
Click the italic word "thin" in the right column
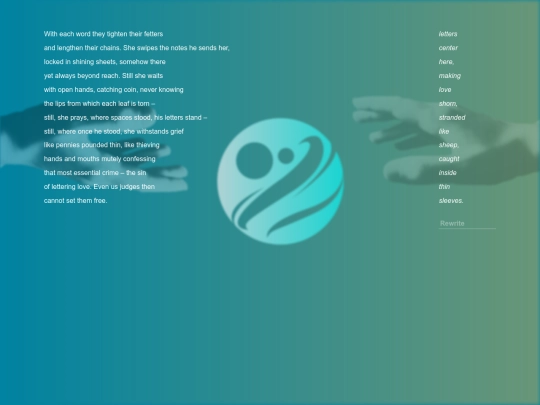point(444,187)
